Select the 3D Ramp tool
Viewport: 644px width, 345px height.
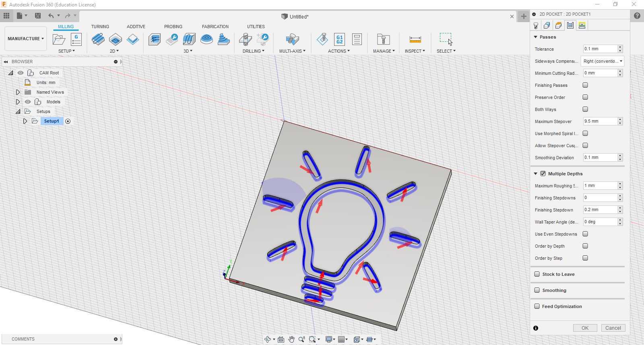tap(224, 39)
